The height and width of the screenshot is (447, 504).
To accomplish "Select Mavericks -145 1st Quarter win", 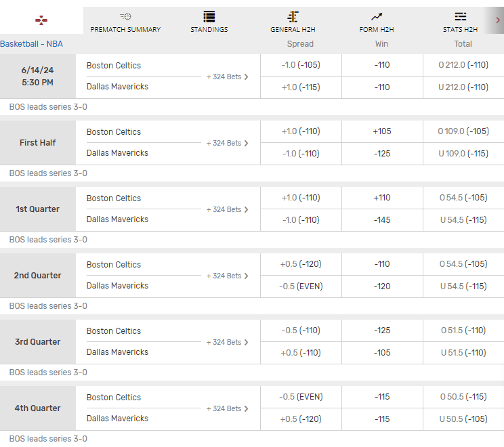I will tap(382, 220).
